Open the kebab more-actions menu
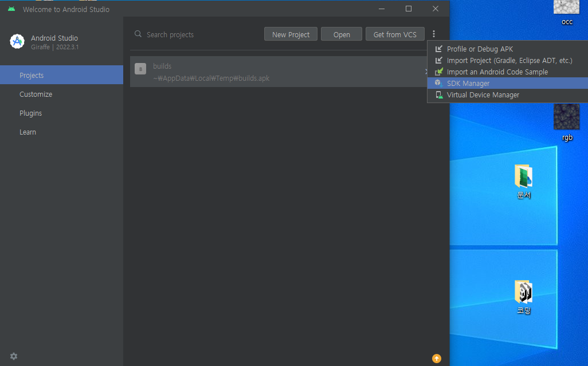Viewport: 588px width, 366px height. tap(434, 34)
